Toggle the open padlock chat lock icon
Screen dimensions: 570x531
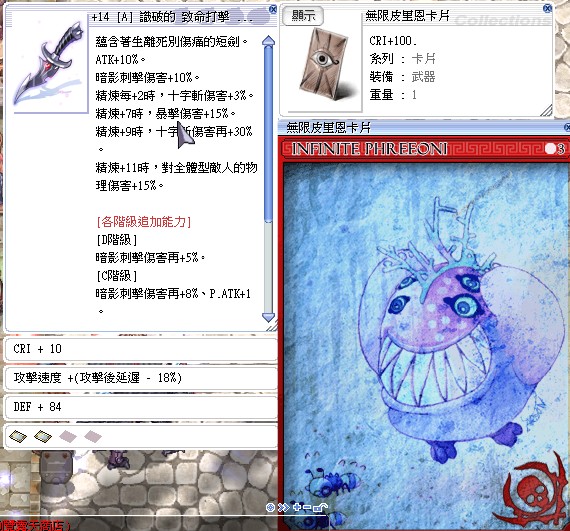tap(320, 507)
